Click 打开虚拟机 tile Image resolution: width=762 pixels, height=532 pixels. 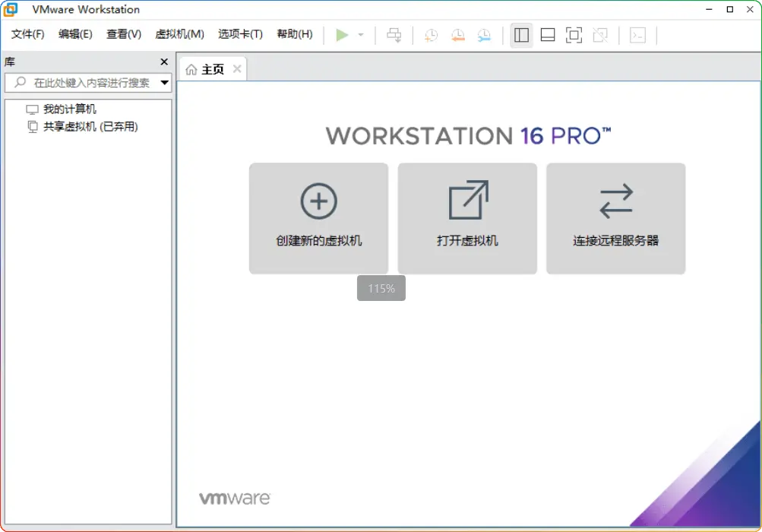467,218
